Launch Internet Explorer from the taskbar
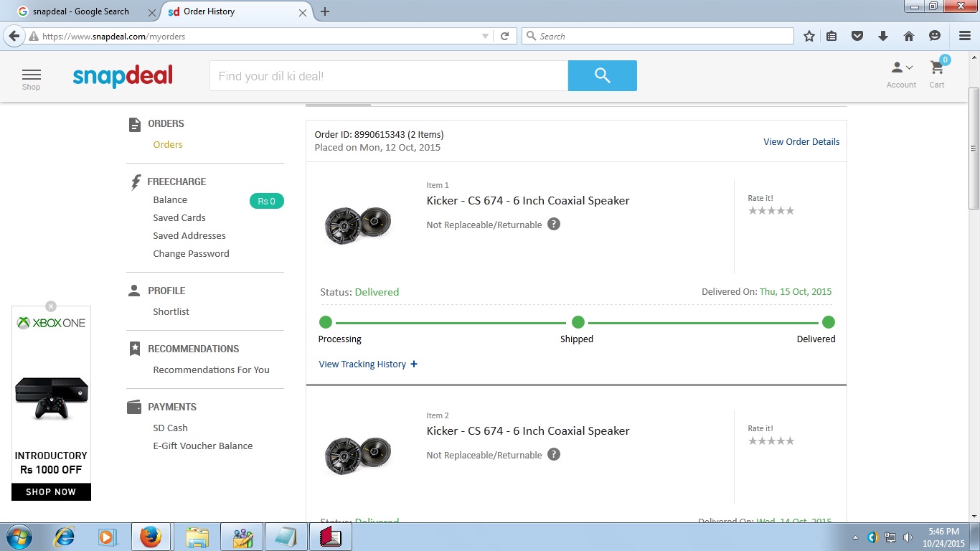Screen dimensions: 980x551 click(65, 537)
